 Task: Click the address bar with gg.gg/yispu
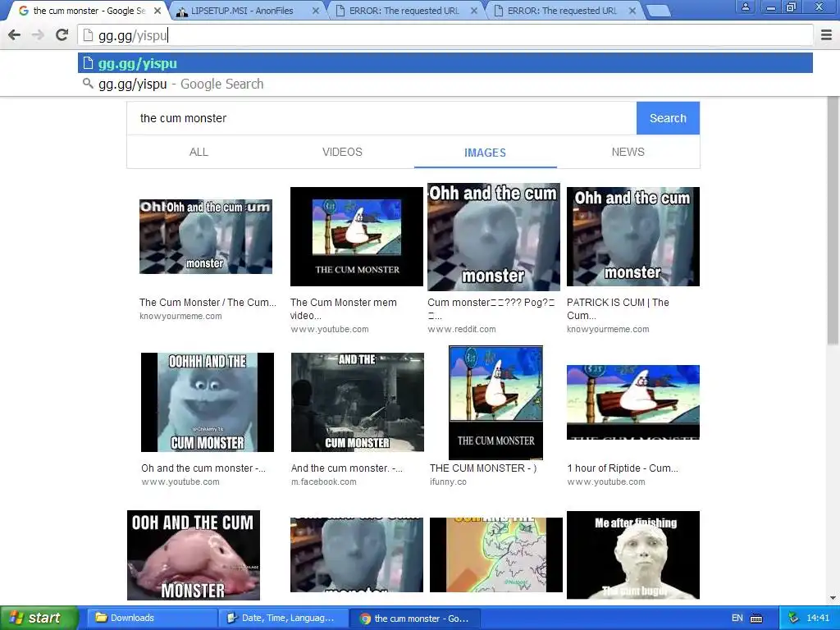[x=445, y=35]
